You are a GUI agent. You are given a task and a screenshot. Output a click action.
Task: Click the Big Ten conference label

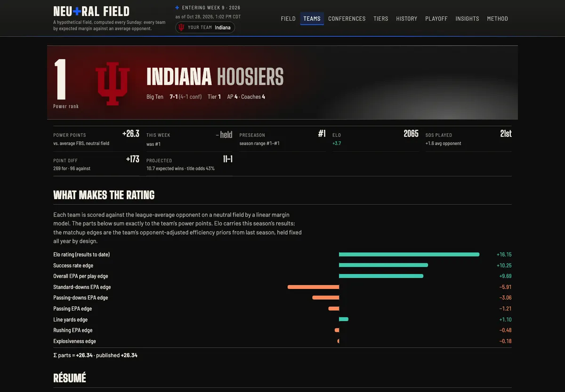point(155,97)
